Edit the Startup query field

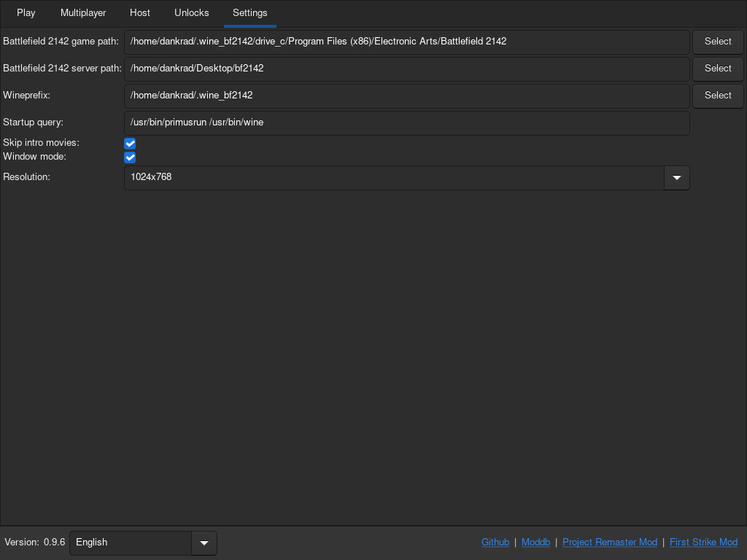[x=406, y=122]
